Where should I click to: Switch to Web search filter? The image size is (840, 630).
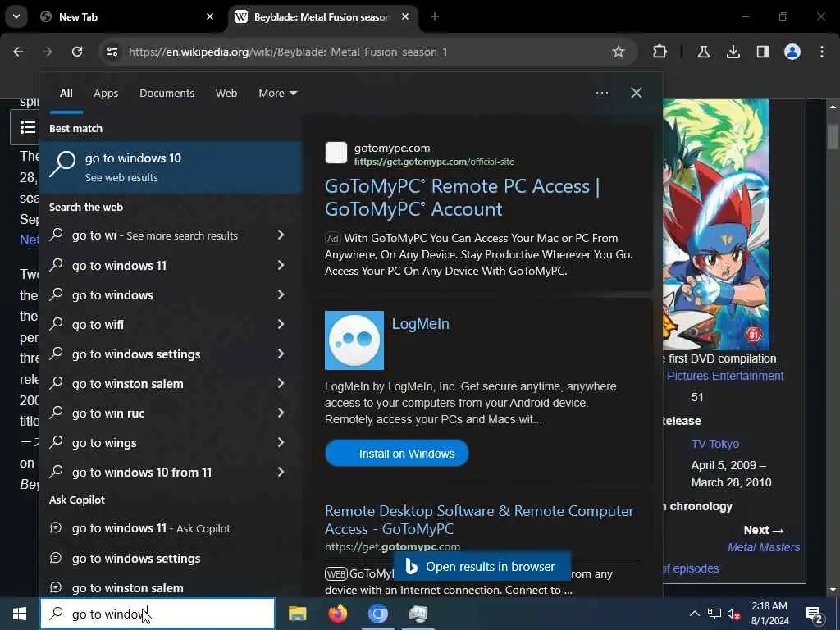click(226, 94)
